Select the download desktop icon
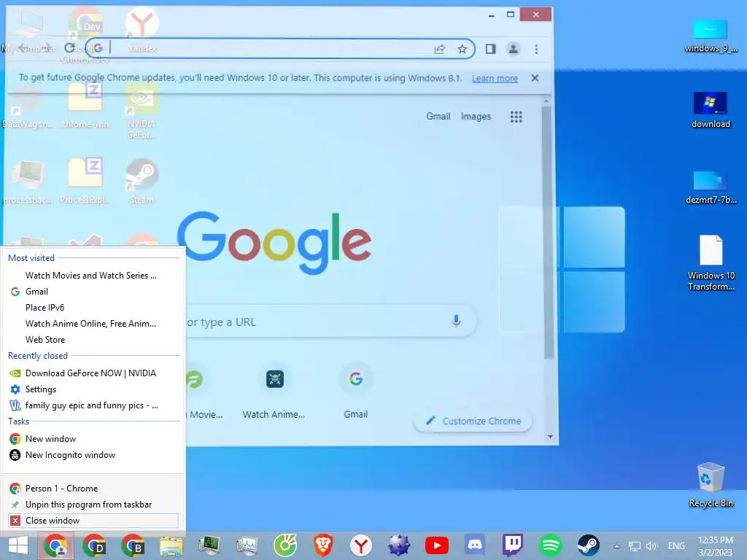 click(x=711, y=110)
